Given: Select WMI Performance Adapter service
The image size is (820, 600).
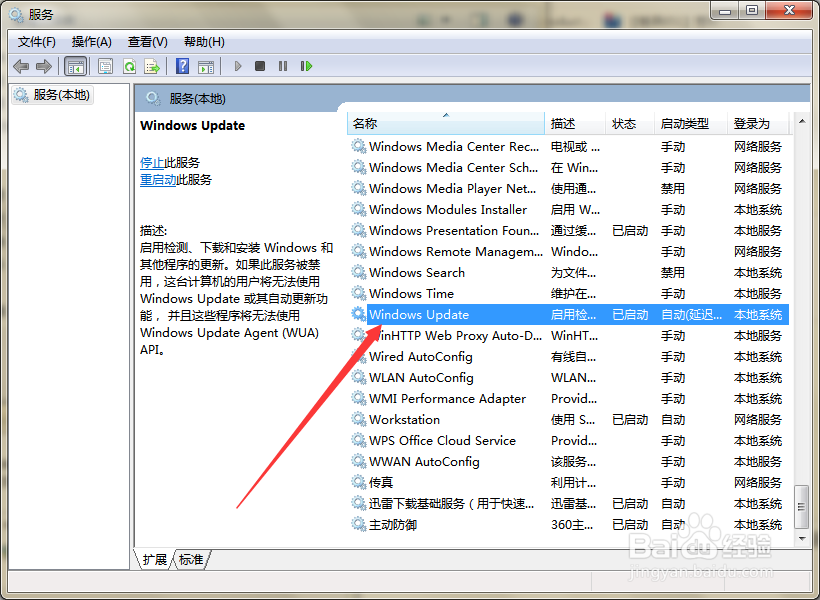Looking at the screenshot, I should [x=447, y=399].
